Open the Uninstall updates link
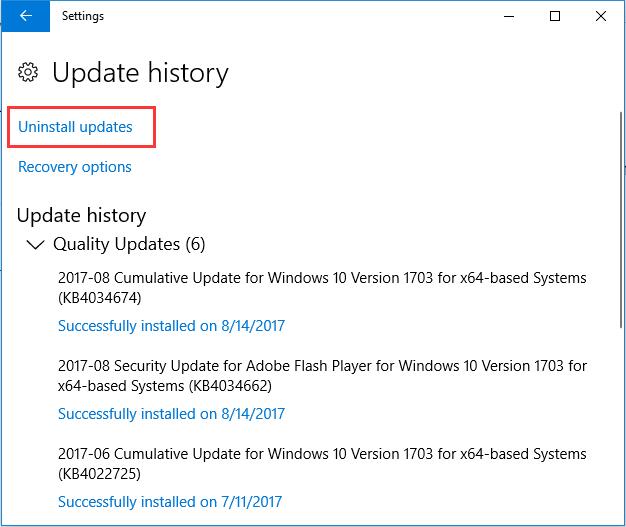This screenshot has height=527, width=626. (75, 127)
